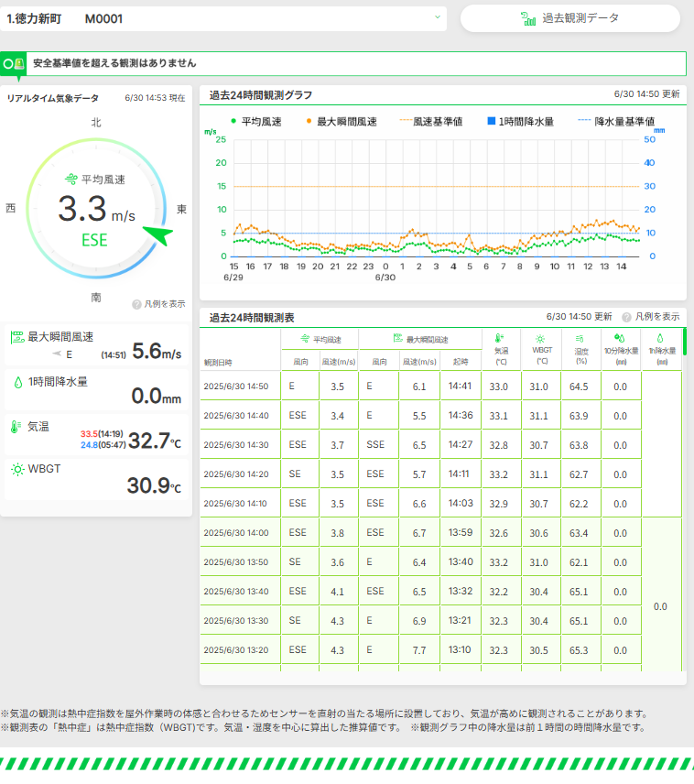The width and height of the screenshot is (694, 784).
Task: Click the sun icon beside WBGT
Action: click(17, 470)
